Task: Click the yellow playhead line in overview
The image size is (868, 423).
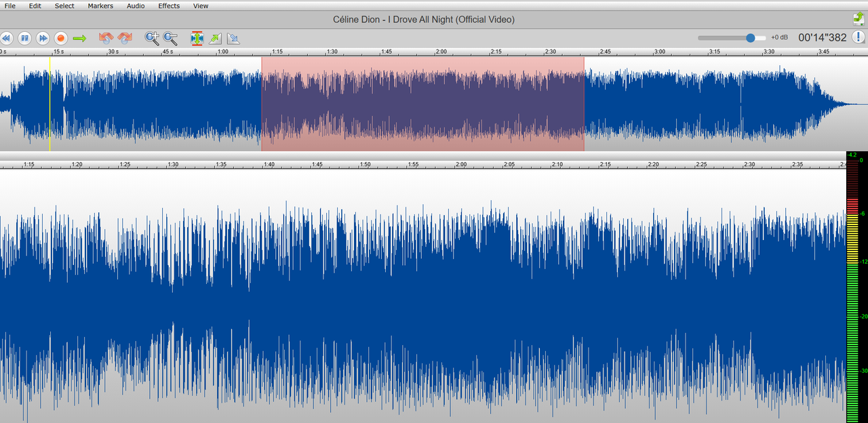Action: pos(50,103)
